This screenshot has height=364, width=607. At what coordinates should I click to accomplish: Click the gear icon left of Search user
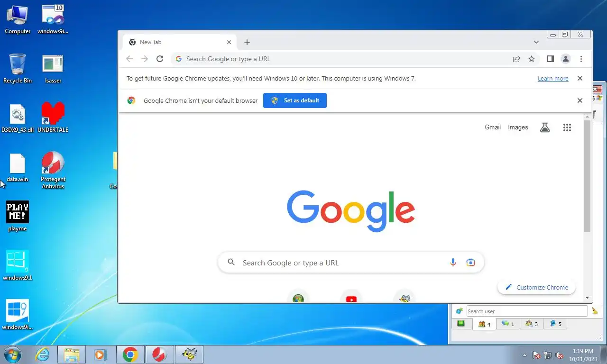click(x=459, y=311)
